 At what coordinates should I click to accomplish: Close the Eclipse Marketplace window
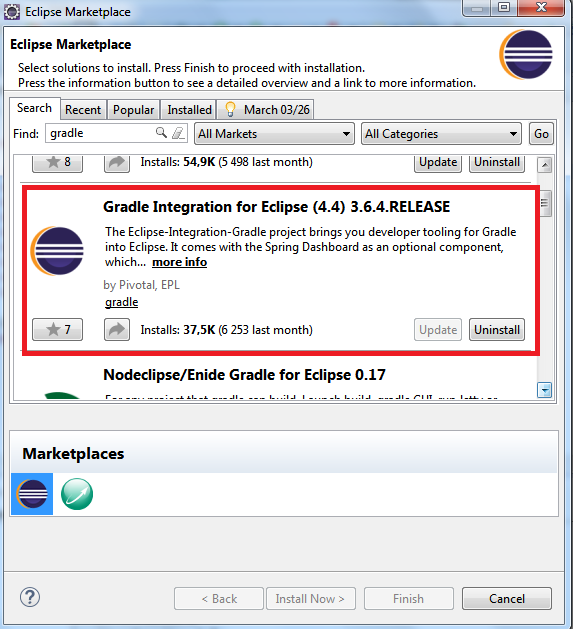(x=541, y=7)
